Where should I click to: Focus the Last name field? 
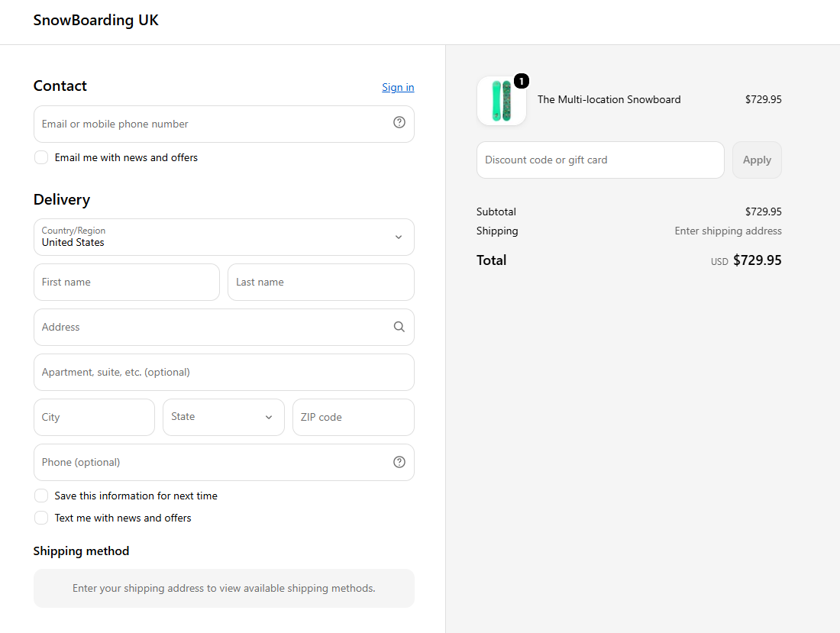tap(321, 283)
